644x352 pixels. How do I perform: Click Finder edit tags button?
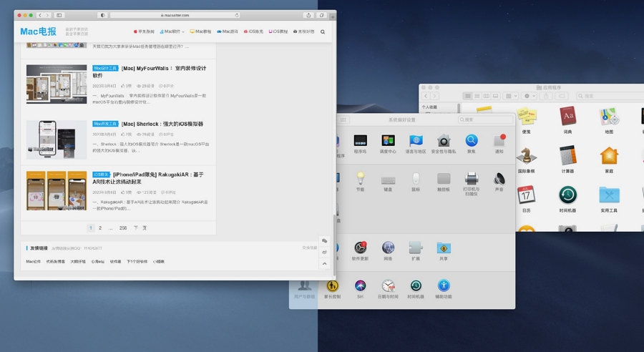point(562,96)
